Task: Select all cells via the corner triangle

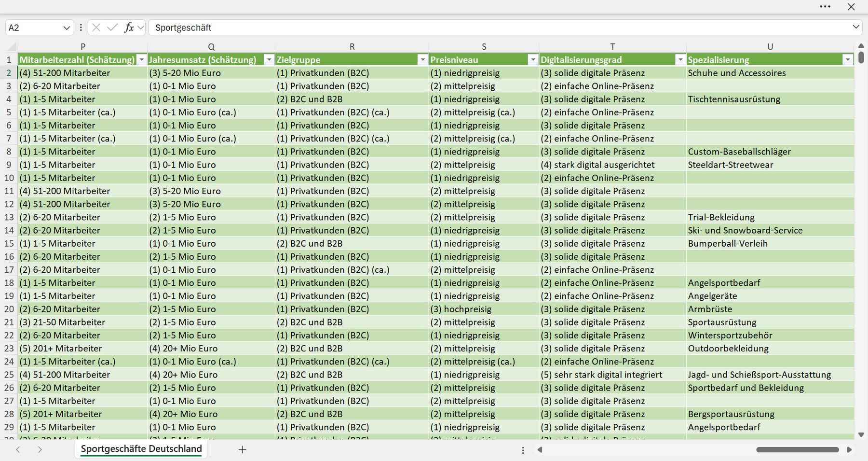Action: click(x=12, y=47)
